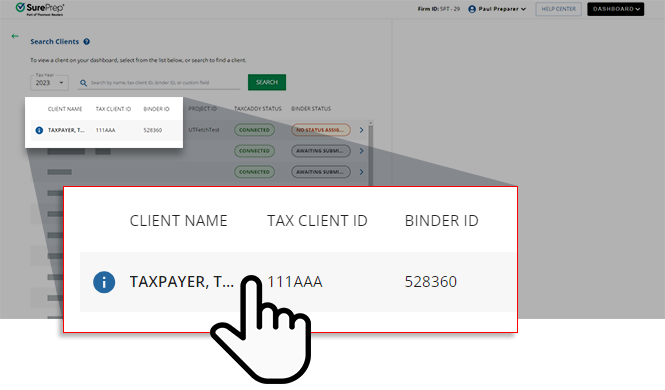Click the SurePrep logo
Image resolution: width=665 pixels, height=390 pixels.
[x=40, y=8]
